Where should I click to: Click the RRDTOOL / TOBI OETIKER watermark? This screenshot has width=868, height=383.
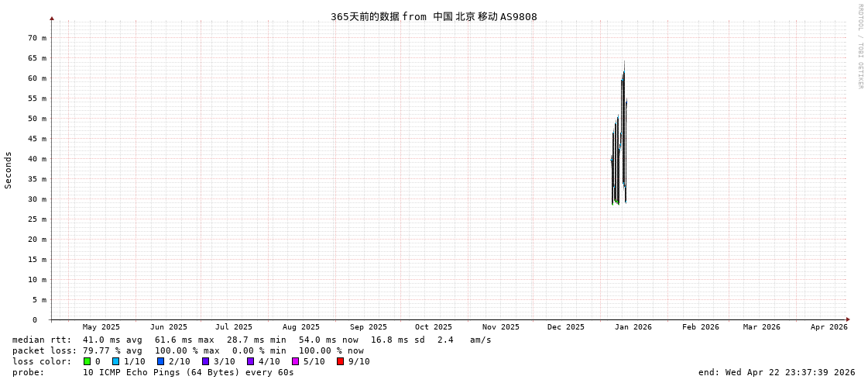pyautogui.click(x=859, y=47)
